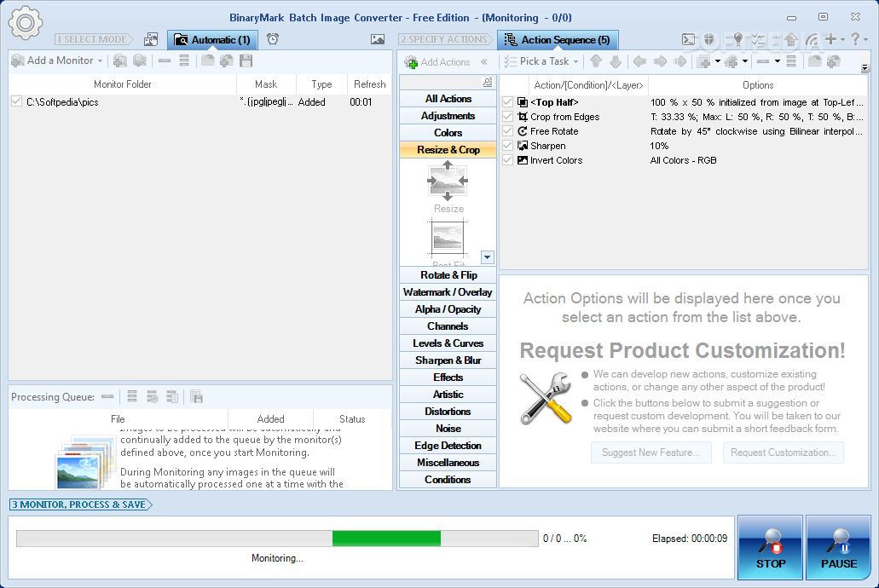Open the Adjustments category
Screen dimensions: 879x588
(x=448, y=116)
